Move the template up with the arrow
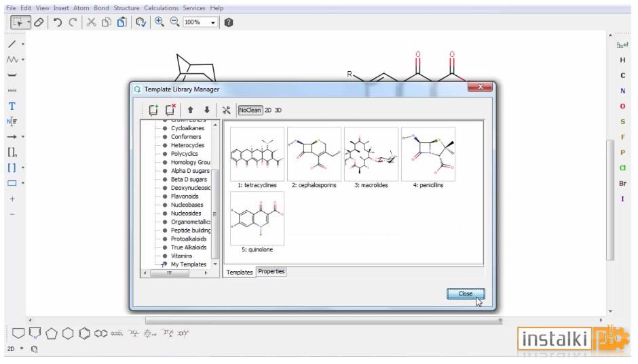This screenshot has height=364, width=638. point(190,110)
